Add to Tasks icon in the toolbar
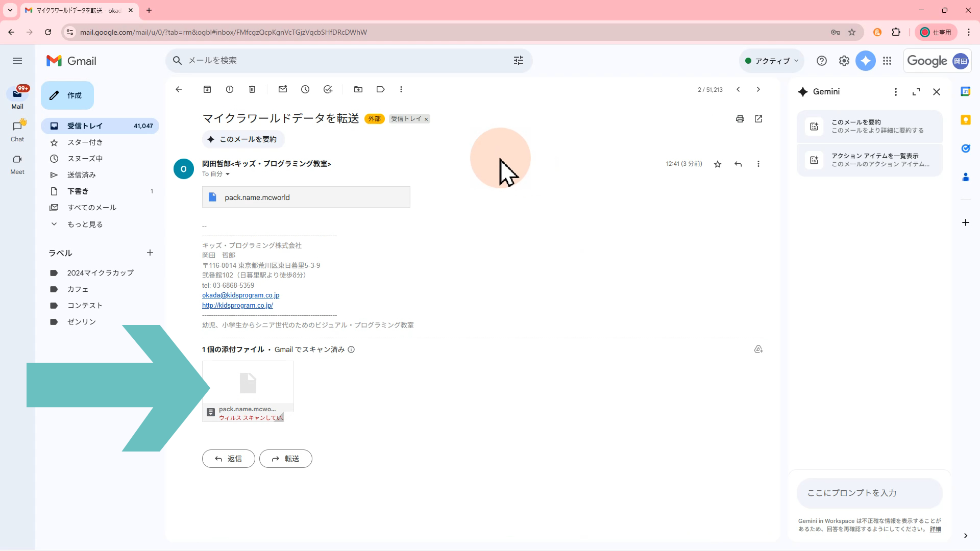Image resolution: width=980 pixels, height=551 pixels. 328,89
